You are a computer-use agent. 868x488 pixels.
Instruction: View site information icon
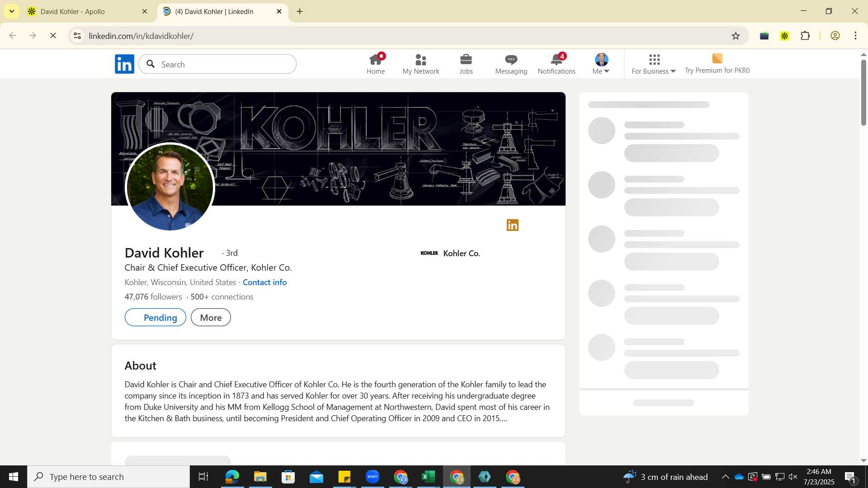(x=77, y=36)
